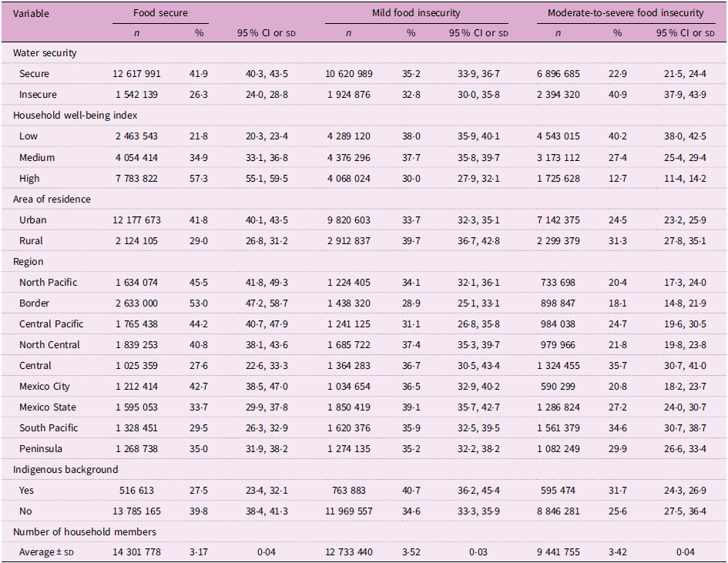Select the 'Average ± SD' row label
This screenshot has height=563, width=728.
click(x=48, y=552)
